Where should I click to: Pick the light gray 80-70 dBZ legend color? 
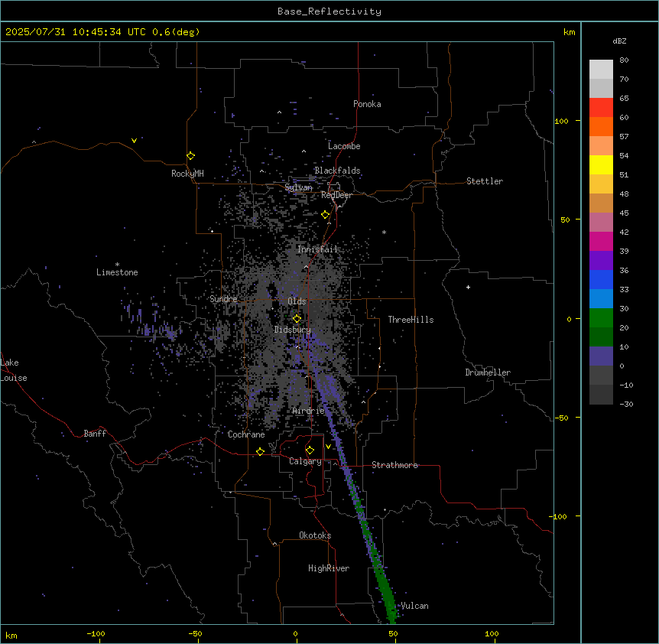601,70
